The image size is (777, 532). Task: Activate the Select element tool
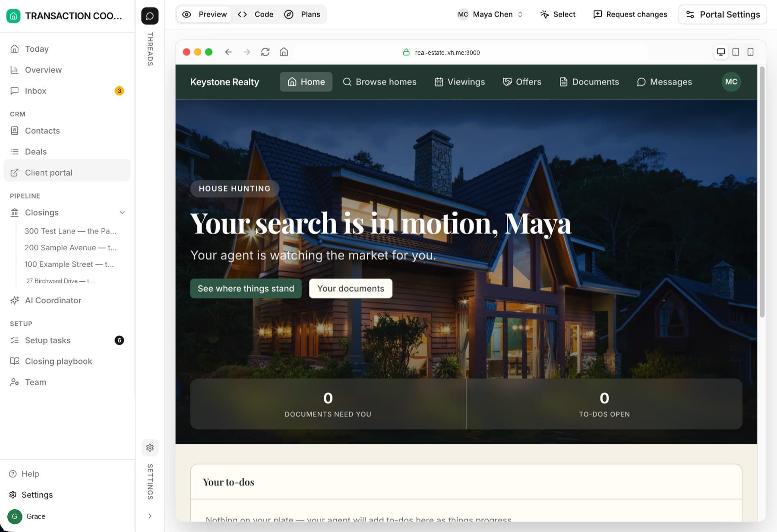(558, 14)
